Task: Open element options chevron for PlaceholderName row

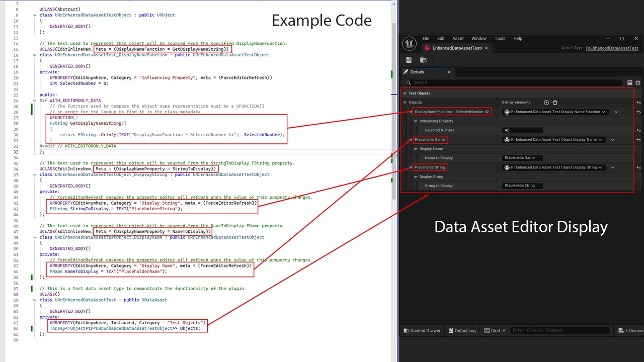Action: 613,139
